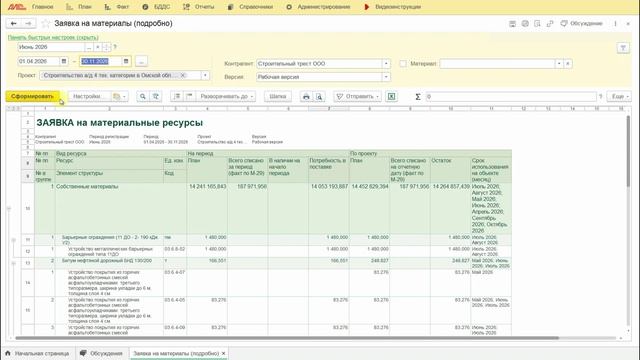Image resolution: width=640 pixels, height=360 pixels.
Task: Open the find magnifier tool
Action: point(142,97)
